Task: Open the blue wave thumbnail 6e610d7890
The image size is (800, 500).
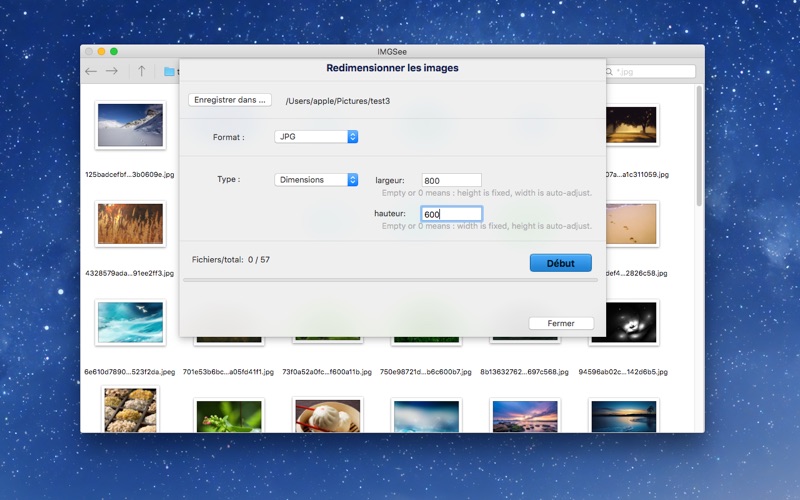Action: click(x=130, y=323)
